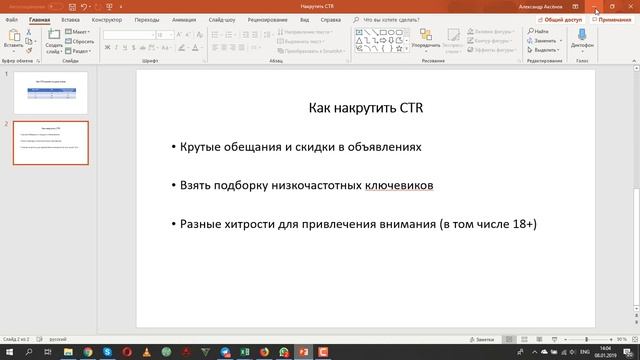Screen dimensions: 640x360
Task: Activate the Format Painter brush
Action: [x=29, y=51]
